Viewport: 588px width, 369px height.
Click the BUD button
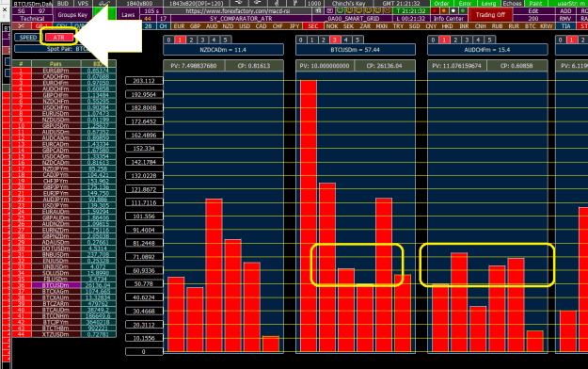tap(63, 4)
